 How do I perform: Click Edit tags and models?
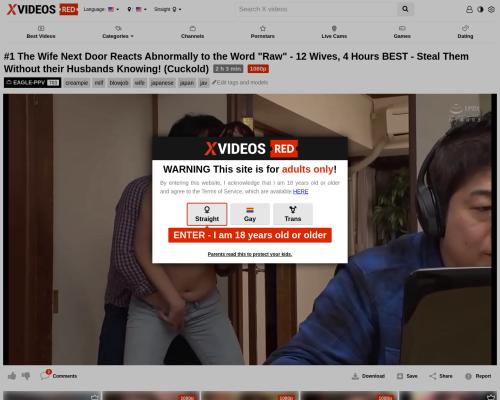tap(240, 82)
